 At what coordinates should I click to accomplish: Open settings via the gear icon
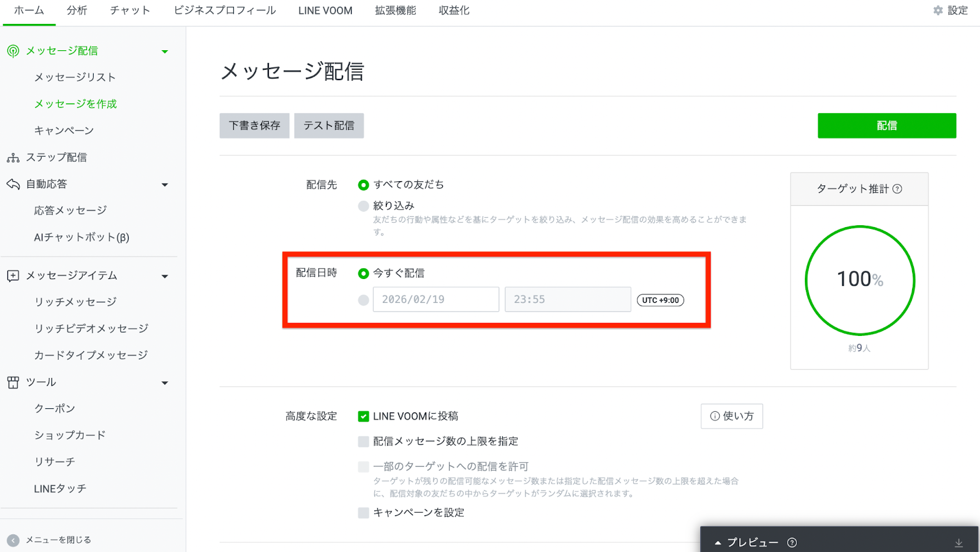938,10
